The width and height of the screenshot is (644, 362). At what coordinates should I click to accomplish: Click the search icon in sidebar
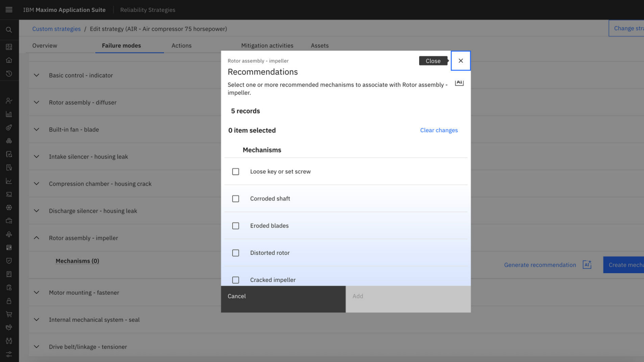[x=9, y=30]
